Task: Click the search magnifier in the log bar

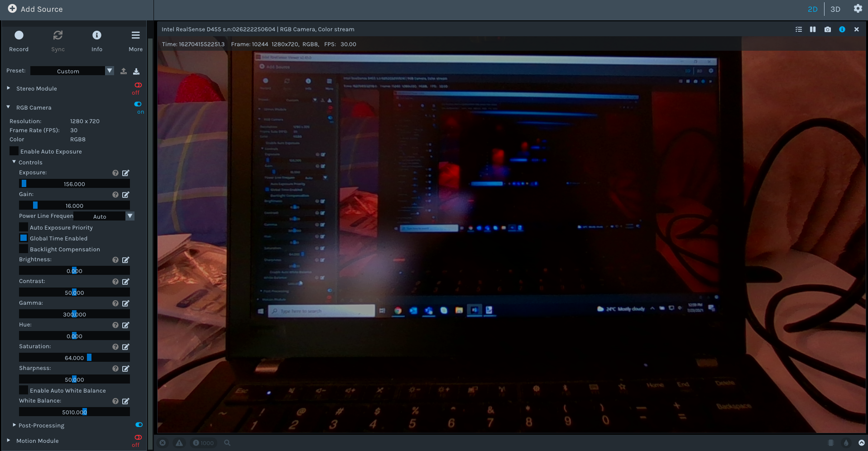Action: pos(227,443)
